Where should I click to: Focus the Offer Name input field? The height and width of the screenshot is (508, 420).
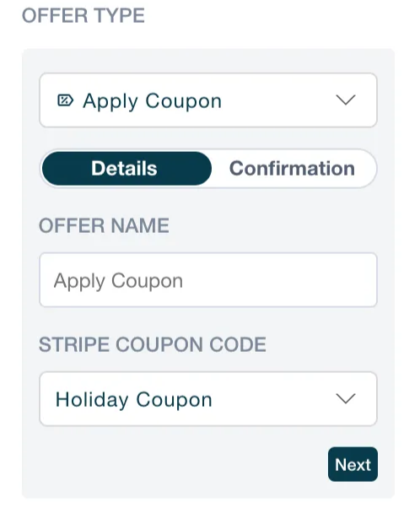[208, 280]
